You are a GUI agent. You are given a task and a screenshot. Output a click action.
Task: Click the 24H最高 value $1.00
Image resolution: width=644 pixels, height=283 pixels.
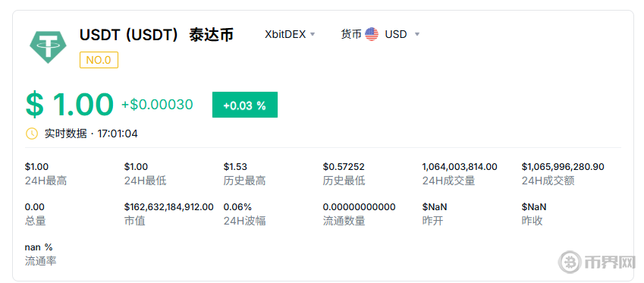click(x=36, y=167)
